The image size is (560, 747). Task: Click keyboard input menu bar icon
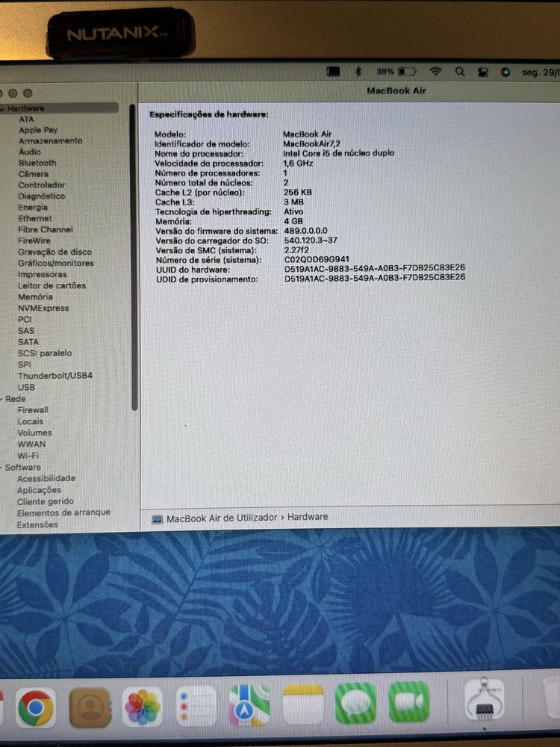click(x=333, y=72)
